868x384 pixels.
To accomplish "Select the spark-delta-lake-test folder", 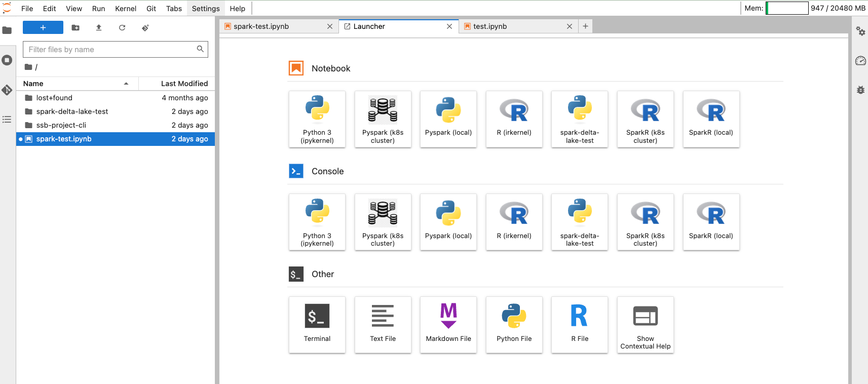I will (x=116, y=111).
